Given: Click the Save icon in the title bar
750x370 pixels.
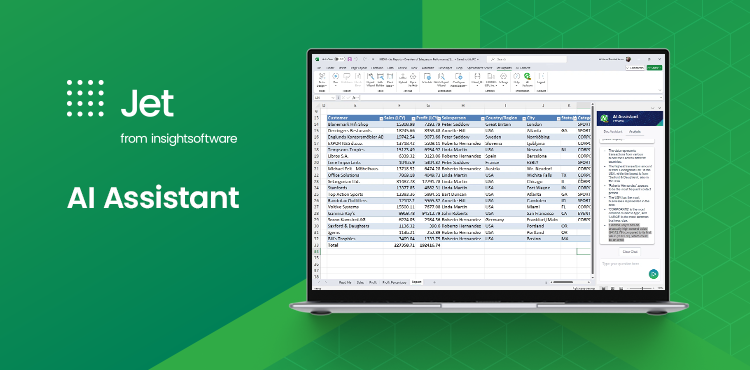Looking at the screenshot, I should click(x=350, y=59).
